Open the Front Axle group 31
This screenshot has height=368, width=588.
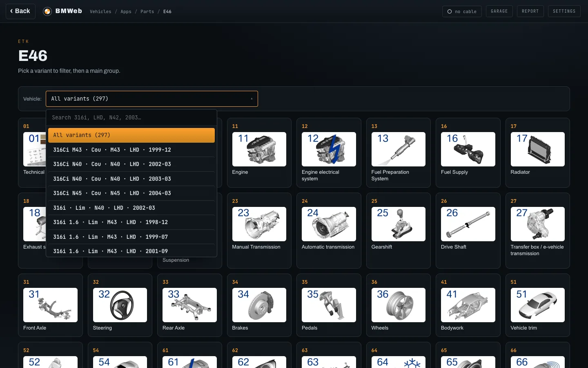(50, 305)
